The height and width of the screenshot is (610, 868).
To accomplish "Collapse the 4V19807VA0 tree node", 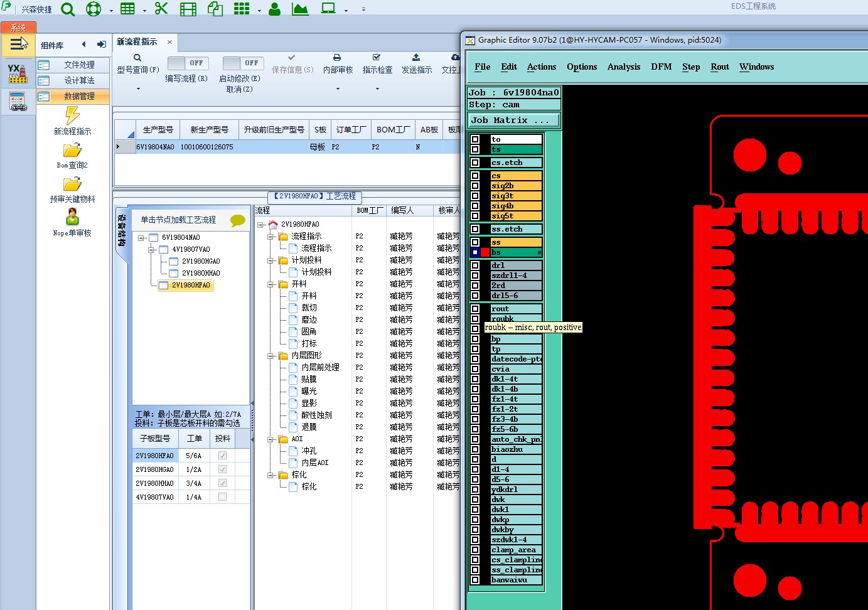I will [151, 250].
